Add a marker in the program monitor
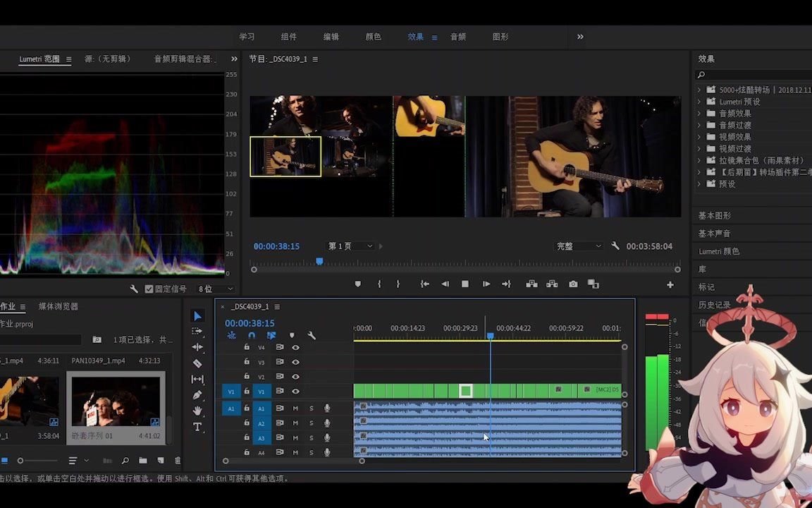 (x=358, y=284)
